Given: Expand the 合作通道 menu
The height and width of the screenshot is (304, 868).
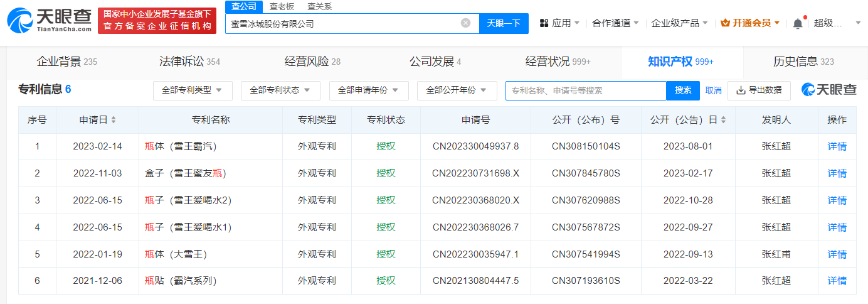Looking at the screenshot, I should (616, 23).
